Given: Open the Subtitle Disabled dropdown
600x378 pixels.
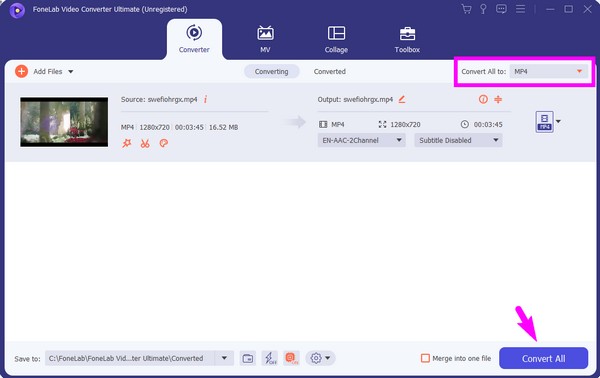Looking at the screenshot, I should pos(458,140).
